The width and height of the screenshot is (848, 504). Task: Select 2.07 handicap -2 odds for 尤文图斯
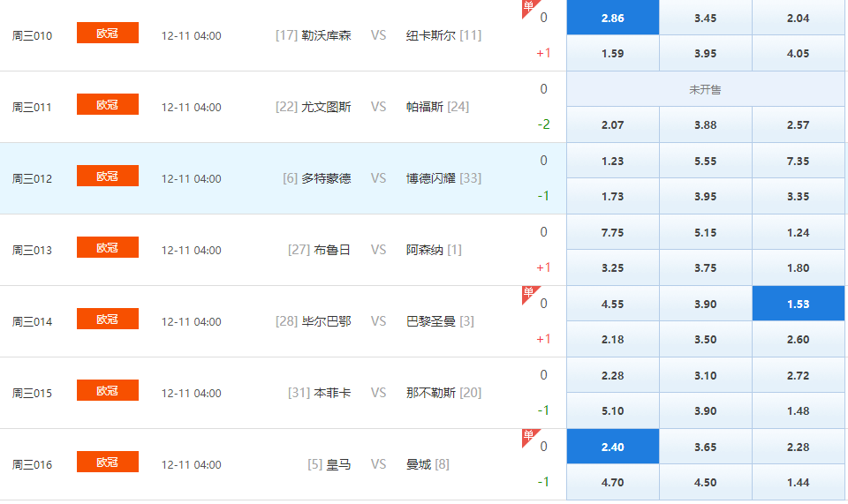[x=613, y=124]
